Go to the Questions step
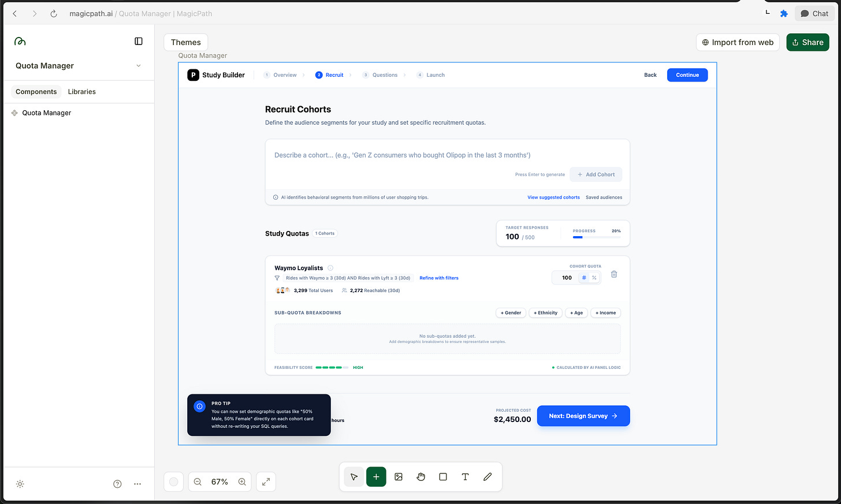Screen dimensions: 841x504 pyautogui.click(x=380, y=75)
